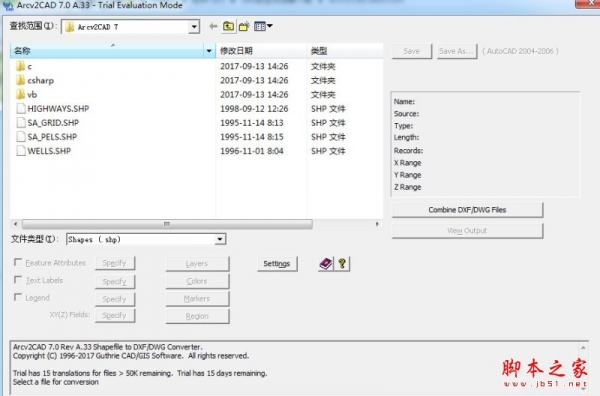Click the log panel scroll up arrow

pyautogui.click(x=583, y=347)
